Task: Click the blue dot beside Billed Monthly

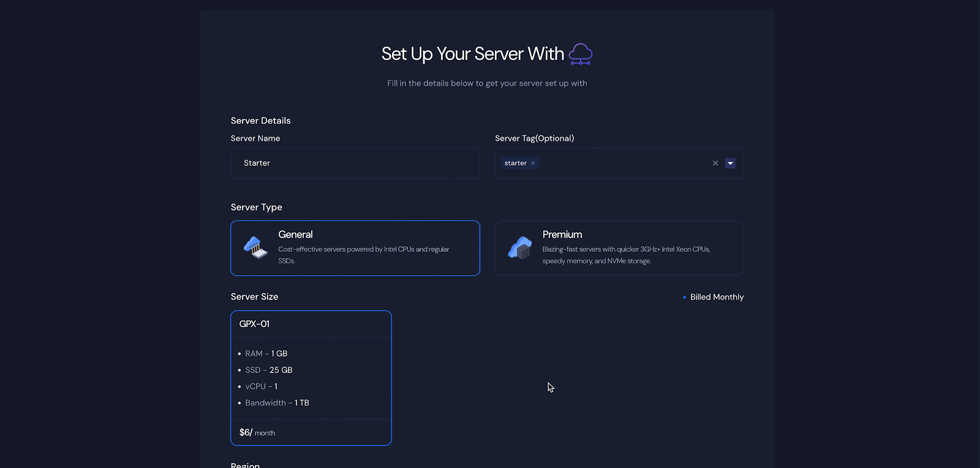Action: (684, 297)
